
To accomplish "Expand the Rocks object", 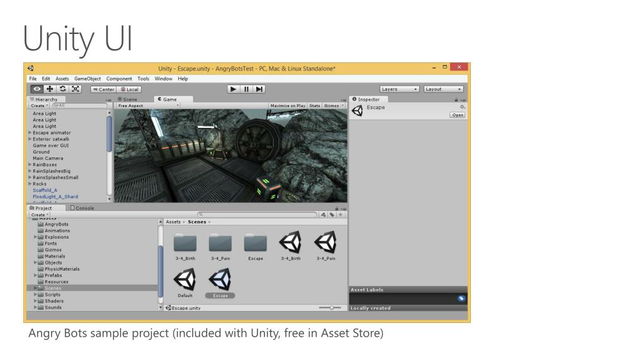I will 30,184.
